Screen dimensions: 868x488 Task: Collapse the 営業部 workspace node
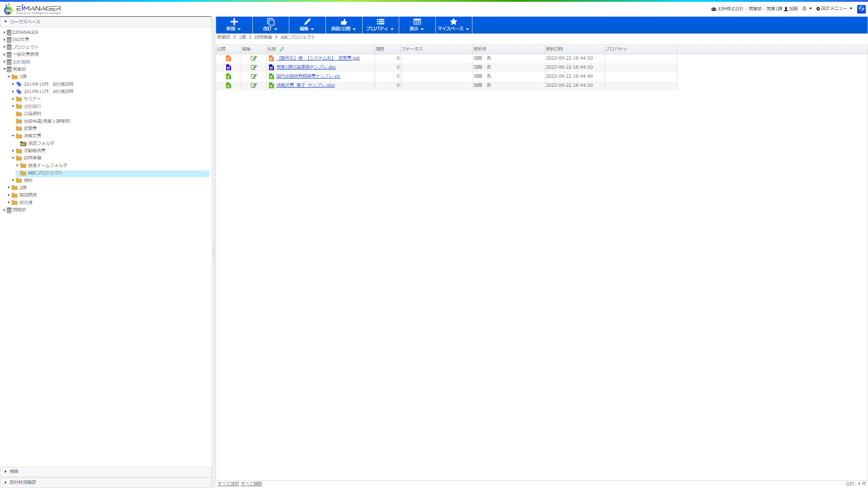[x=4, y=69]
